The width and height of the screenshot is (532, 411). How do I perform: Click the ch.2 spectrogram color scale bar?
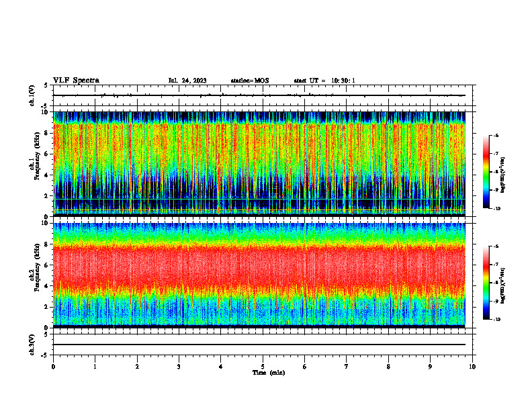pyautogui.click(x=486, y=283)
